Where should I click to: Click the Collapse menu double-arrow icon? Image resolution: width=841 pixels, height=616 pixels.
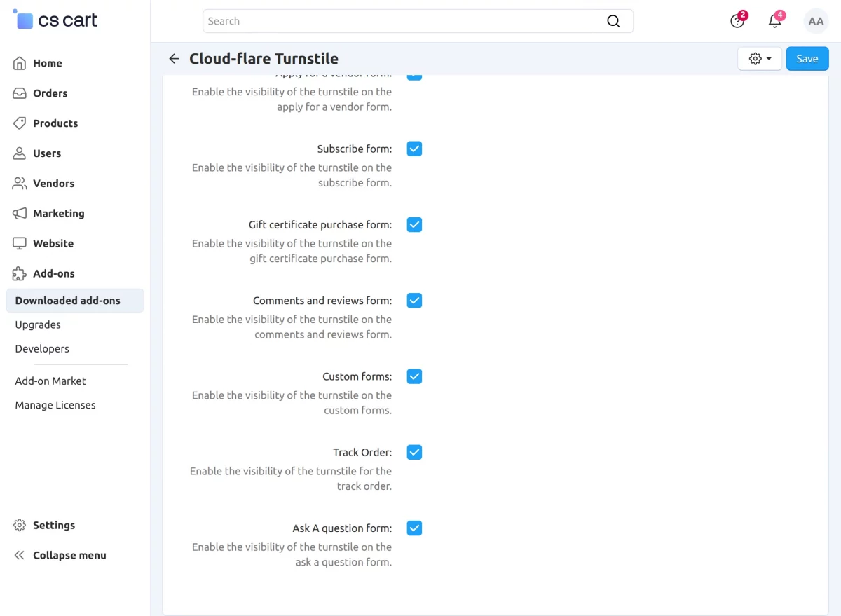[20, 556]
